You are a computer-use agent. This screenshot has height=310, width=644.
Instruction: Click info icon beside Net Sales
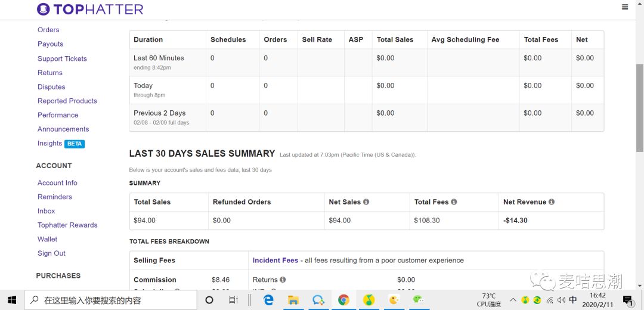point(366,202)
